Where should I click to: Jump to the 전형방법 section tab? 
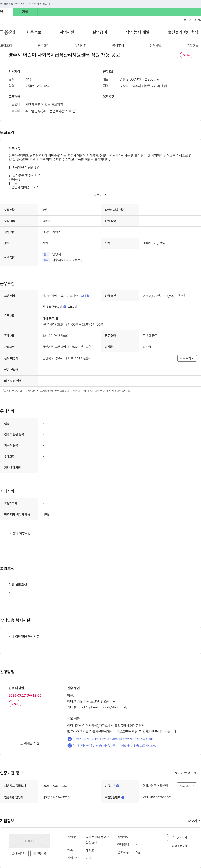[x=156, y=45]
